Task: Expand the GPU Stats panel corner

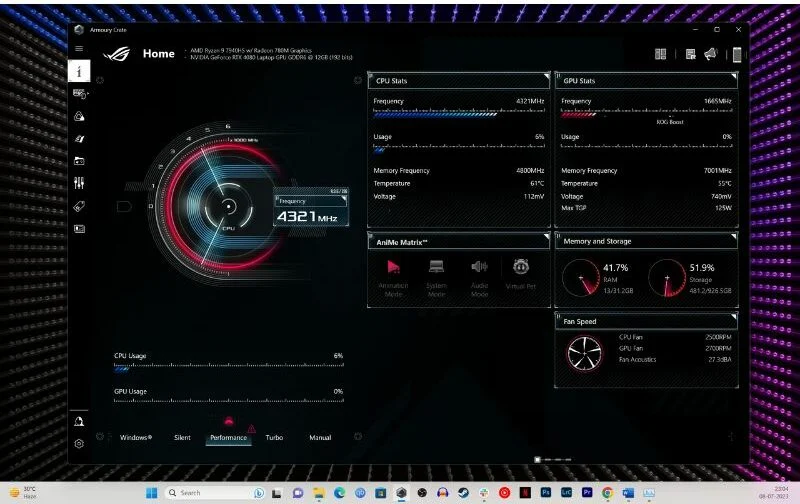Action: 734,76
